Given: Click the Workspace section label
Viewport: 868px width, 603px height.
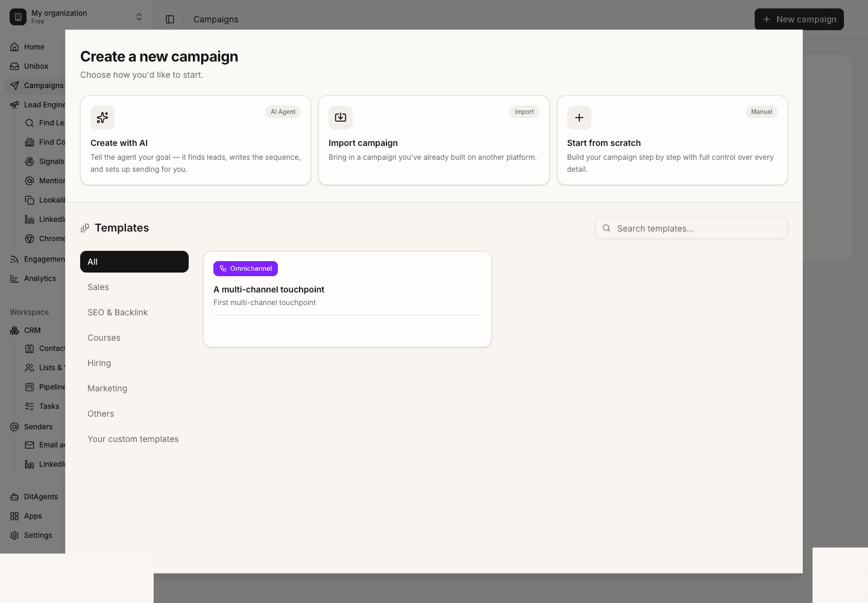Looking at the screenshot, I should tap(29, 312).
